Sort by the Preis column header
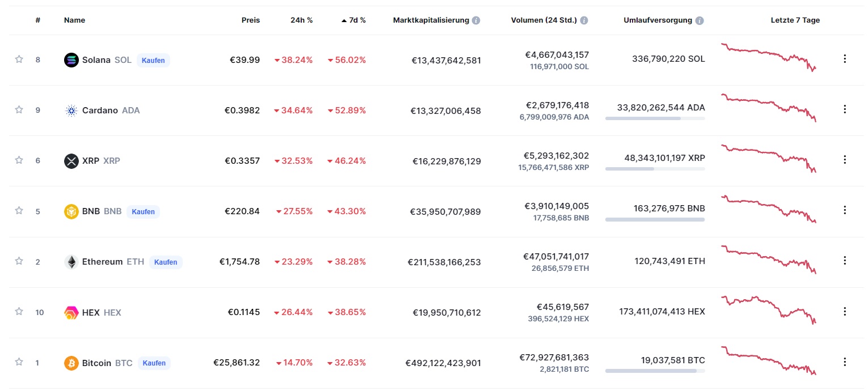This screenshot has width=868, height=391. click(x=250, y=20)
